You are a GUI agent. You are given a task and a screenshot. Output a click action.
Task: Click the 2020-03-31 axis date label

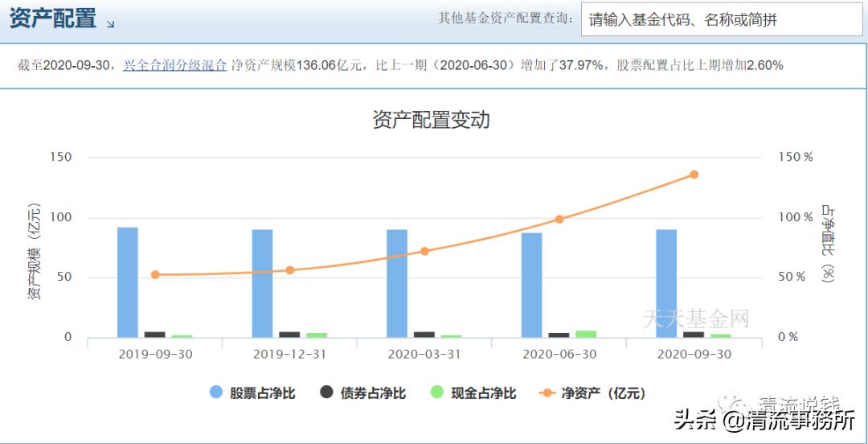[424, 355]
